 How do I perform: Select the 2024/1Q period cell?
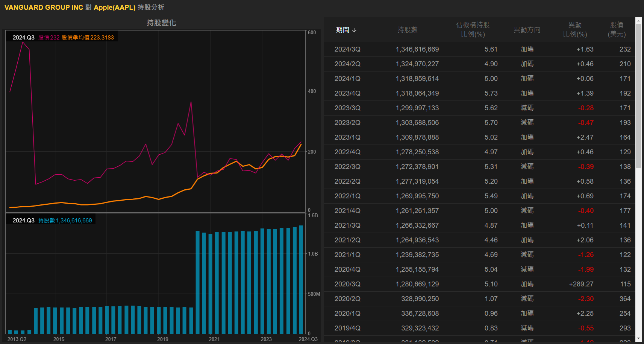pos(347,79)
